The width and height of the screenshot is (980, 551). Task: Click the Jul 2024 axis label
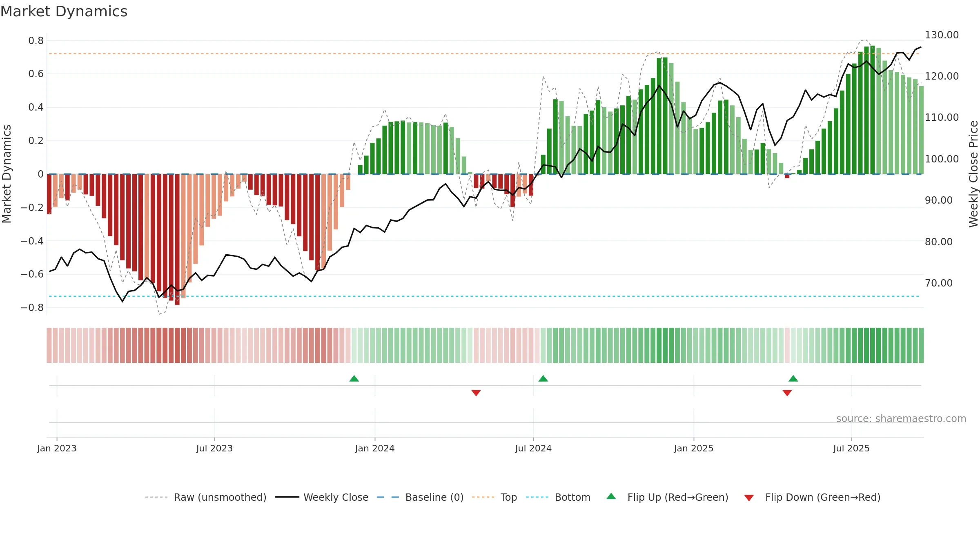533,448
